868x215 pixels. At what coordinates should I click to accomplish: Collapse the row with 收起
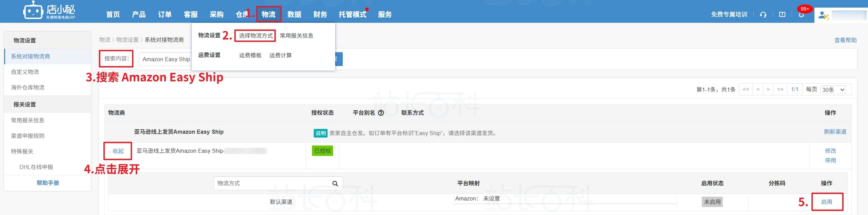(x=116, y=151)
